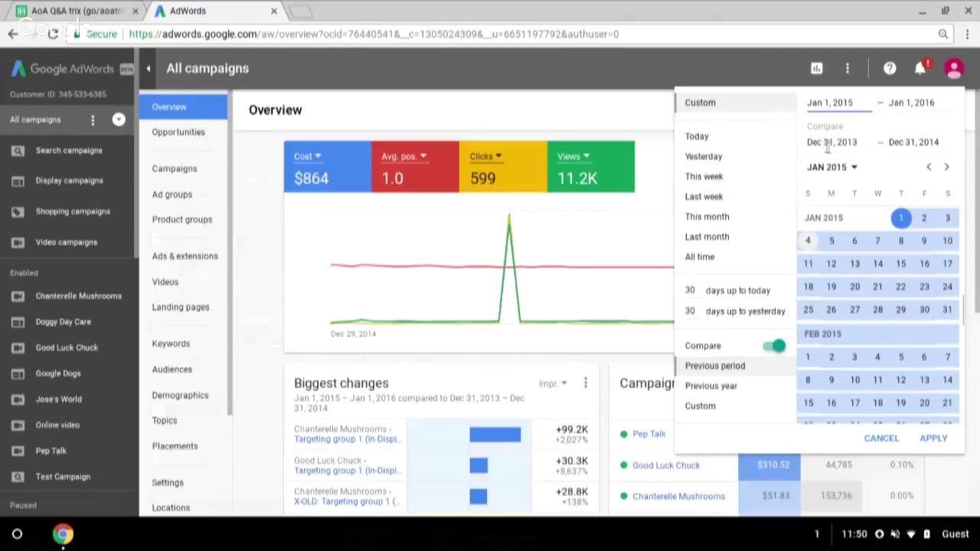Click the APPLY button
980x551 pixels.
tap(933, 439)
